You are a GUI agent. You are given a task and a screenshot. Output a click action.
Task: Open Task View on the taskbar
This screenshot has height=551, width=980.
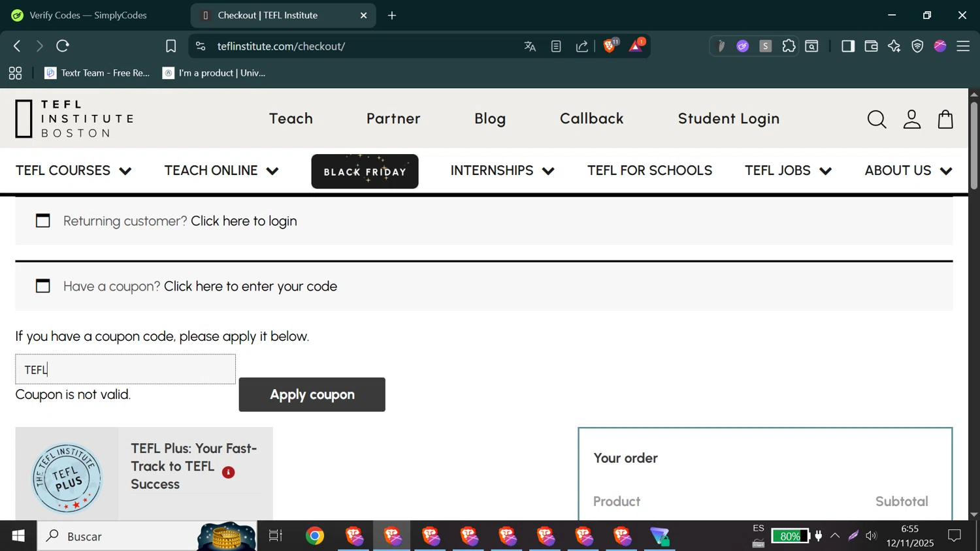pyautogui.click(x=276, y=536)
